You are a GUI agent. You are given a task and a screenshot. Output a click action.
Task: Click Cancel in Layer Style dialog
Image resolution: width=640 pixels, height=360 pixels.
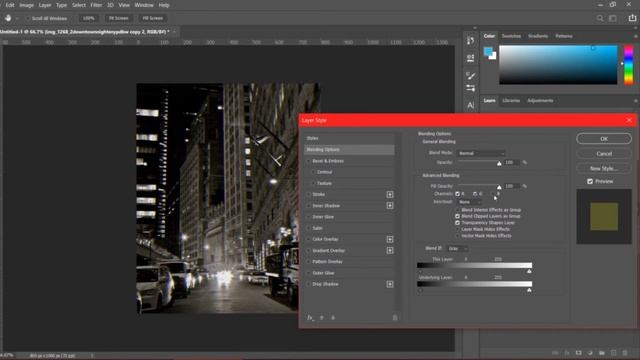(604, 154)
